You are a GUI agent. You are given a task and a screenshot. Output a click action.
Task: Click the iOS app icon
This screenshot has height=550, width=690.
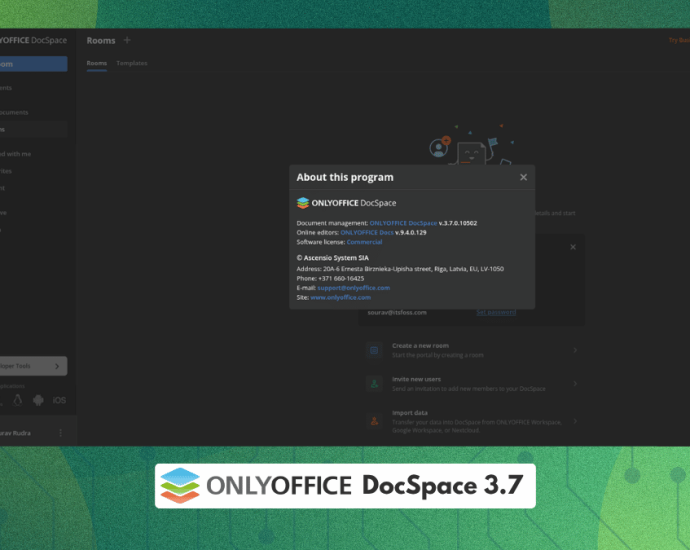click(x=59, y=400)
